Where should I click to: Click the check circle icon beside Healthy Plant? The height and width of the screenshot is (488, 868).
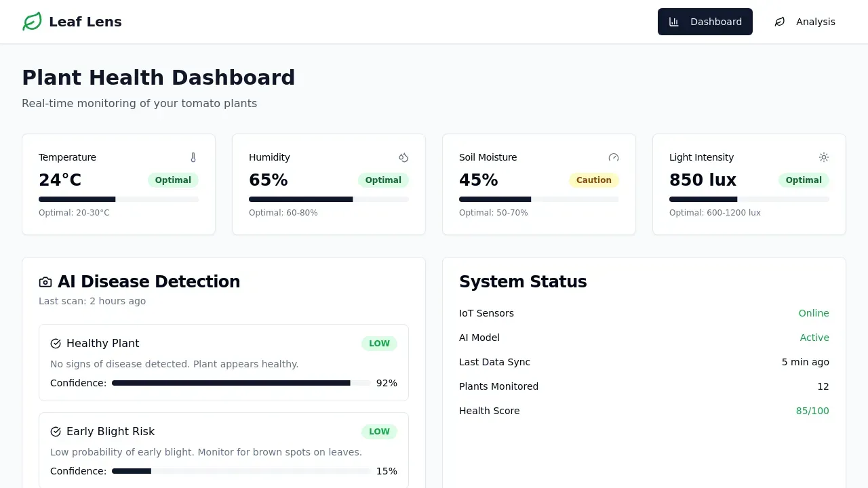[x=56, y=344]
